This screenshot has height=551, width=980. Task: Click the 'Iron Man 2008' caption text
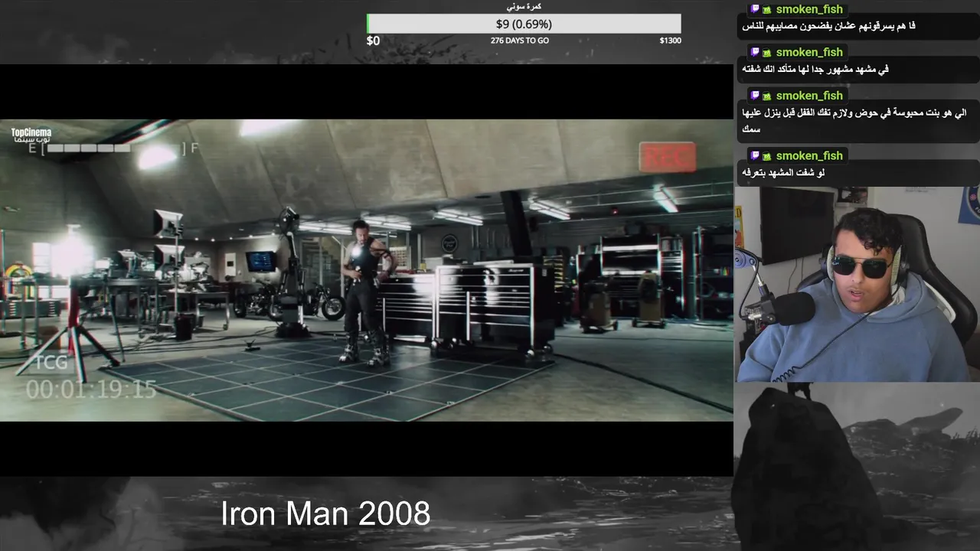pyautogui.click(x=325, y=514)
